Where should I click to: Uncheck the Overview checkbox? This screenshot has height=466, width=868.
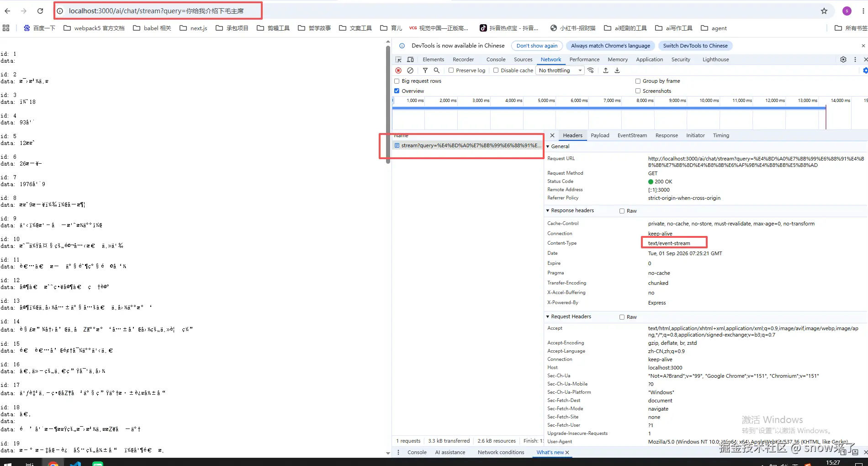(397, 91)
